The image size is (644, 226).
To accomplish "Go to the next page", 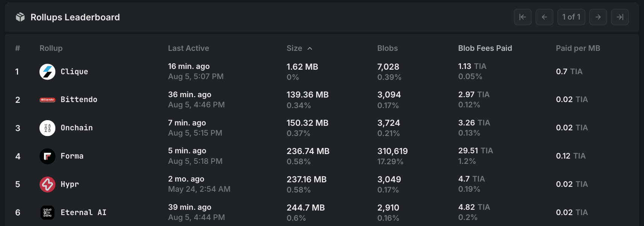I will [x=598, y=17].
